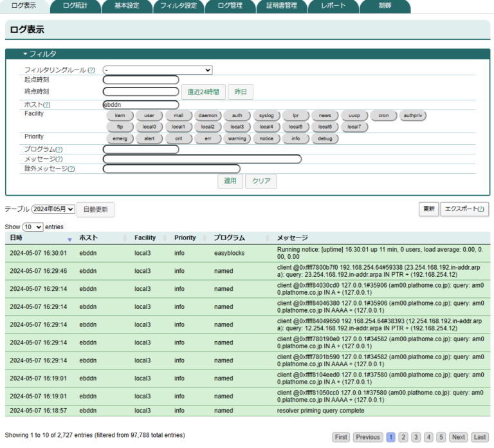This screenshot has width=494, height=448.
Task: Open help link next to プログラム label
Action: [x=59, y=149]
